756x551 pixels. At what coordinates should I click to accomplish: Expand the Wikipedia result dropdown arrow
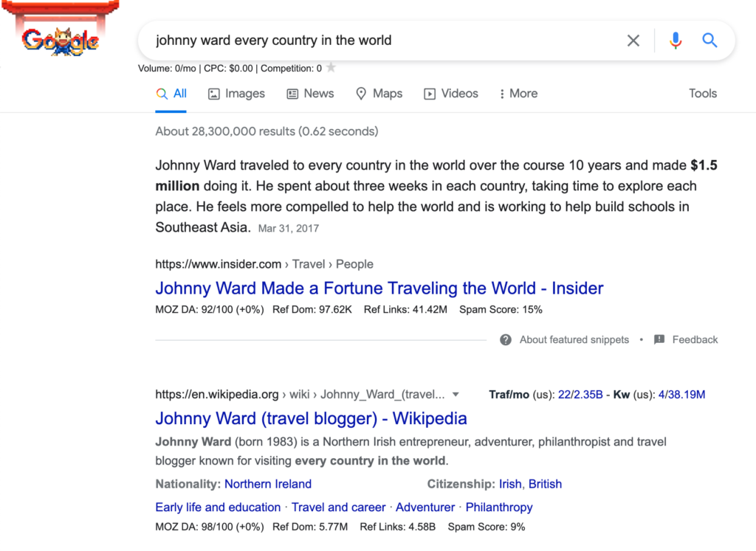tap(455, 395)
